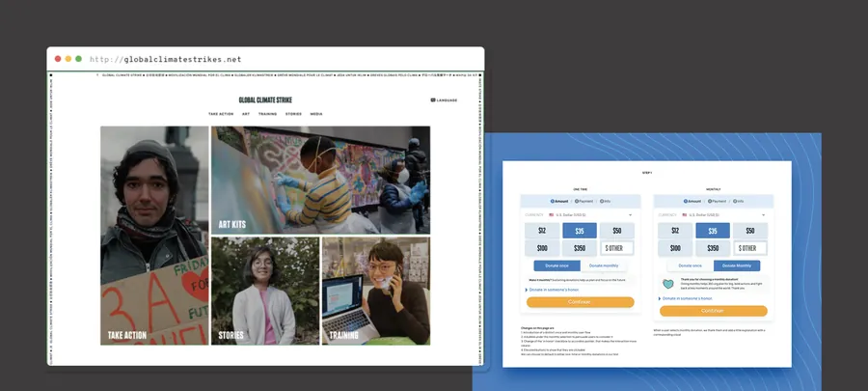The height and width of the screenshot is (391, 868).
Task: Toggle Donate monthly in One Time form
Action: (604, 265)
